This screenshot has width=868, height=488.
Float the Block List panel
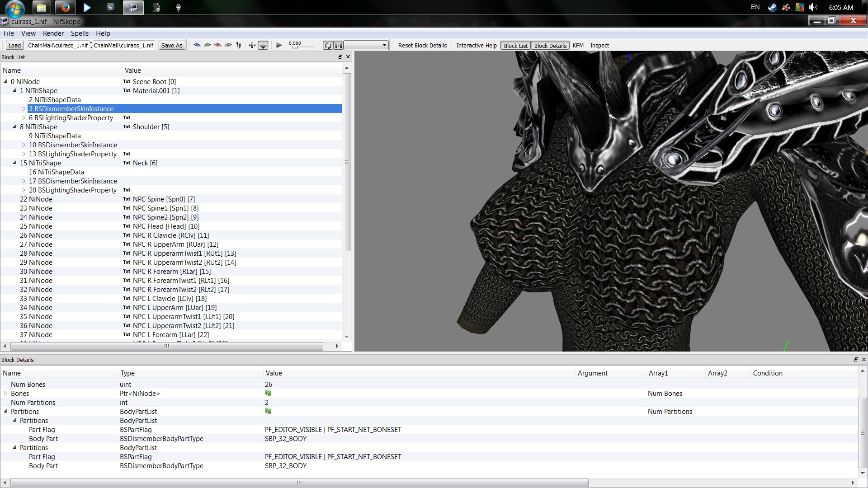(x=340, y=57)
